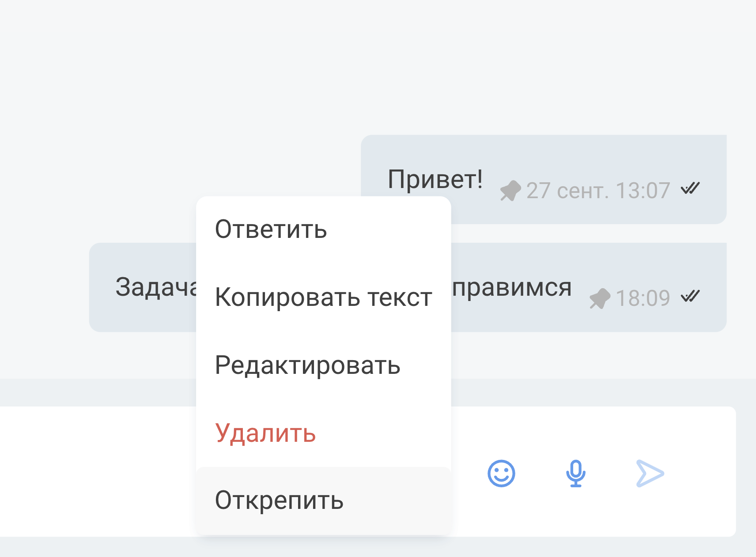
Task: Select Копировать текст menu entry
Action: click(x=324, y=297)
